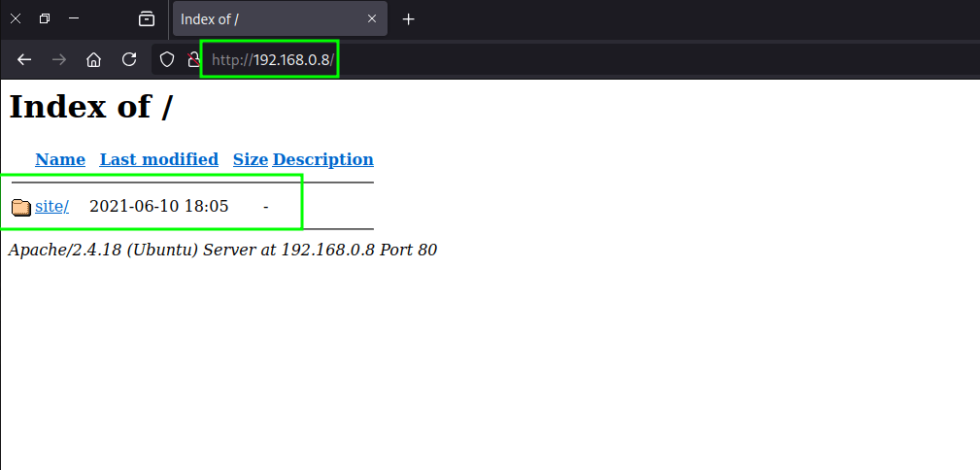Close the 'Index of /' tab

[x=371, y=19]
